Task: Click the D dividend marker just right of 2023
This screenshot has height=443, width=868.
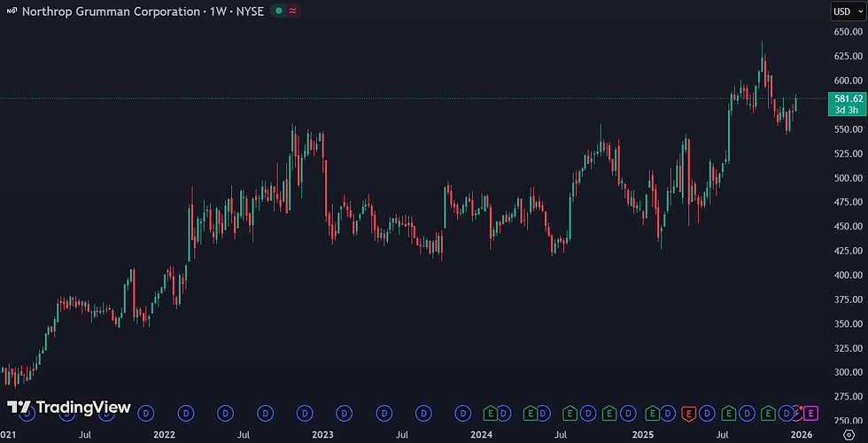Action: click(x=344, y=413)
